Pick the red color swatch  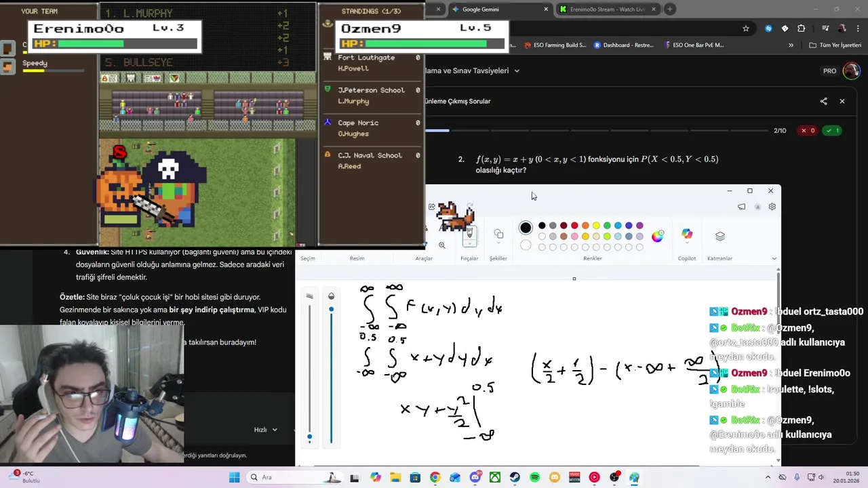tap(574, 226)
